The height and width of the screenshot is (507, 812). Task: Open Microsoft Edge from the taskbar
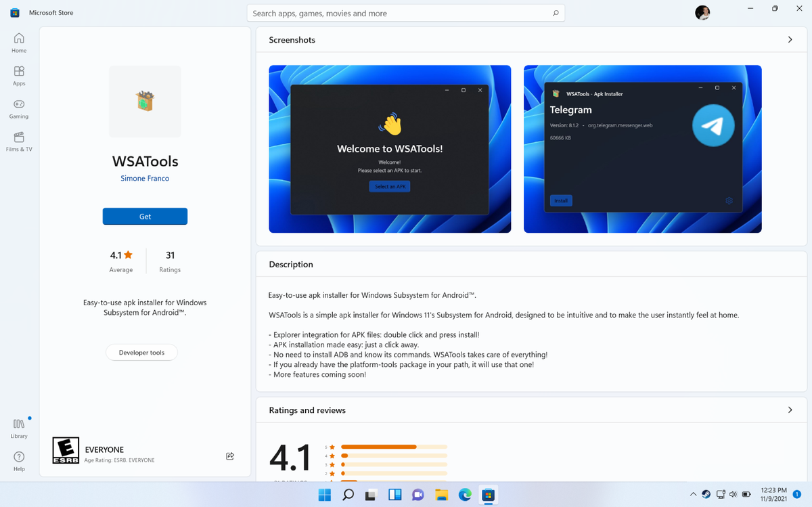465,494
